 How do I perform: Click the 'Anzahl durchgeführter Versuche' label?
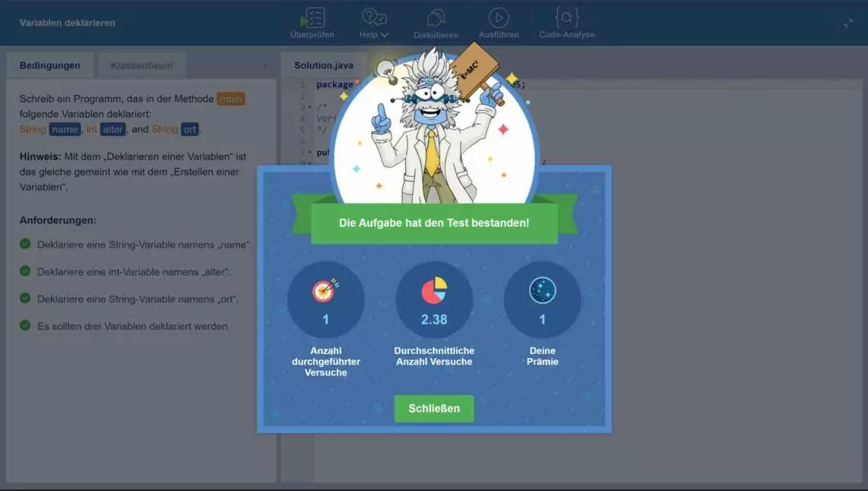pos(325,362)
